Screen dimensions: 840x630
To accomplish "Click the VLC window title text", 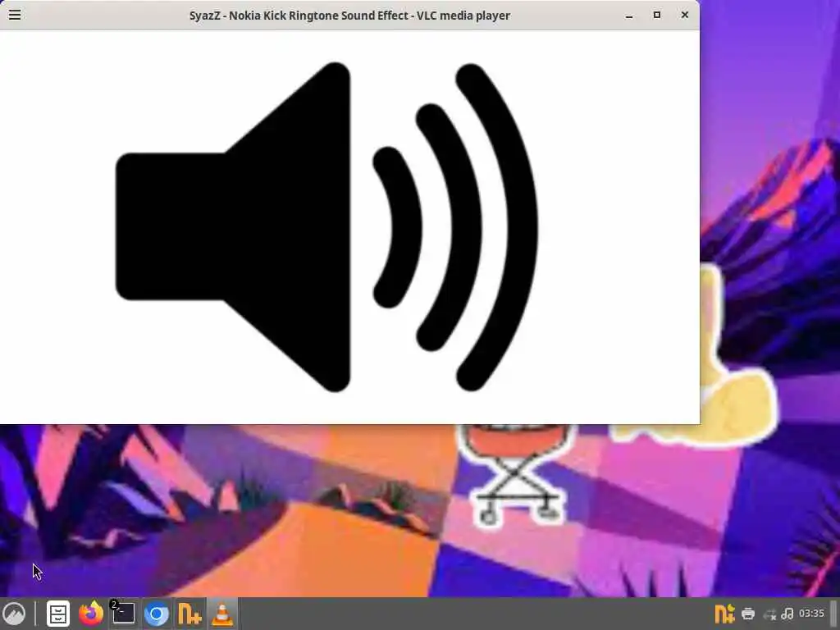I will click(x=349, y=16).
